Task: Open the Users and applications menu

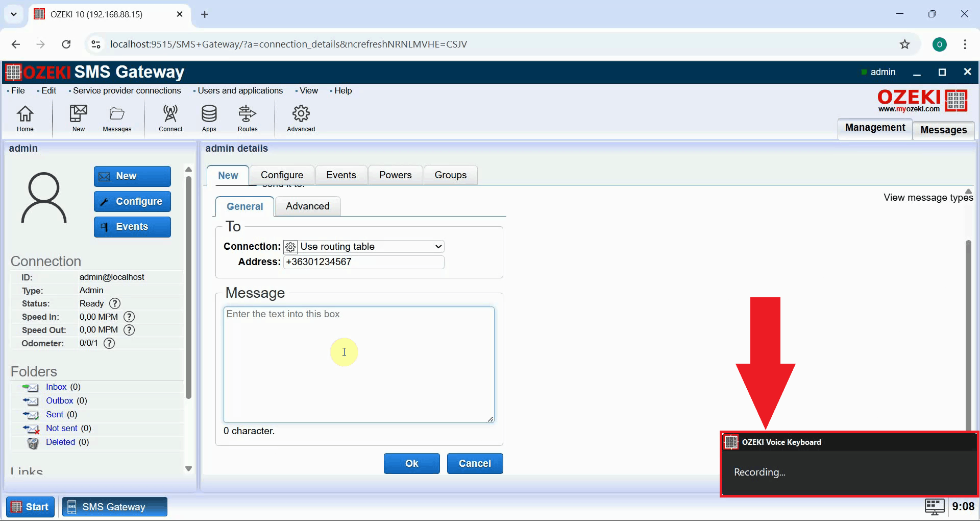Action: 240,90
